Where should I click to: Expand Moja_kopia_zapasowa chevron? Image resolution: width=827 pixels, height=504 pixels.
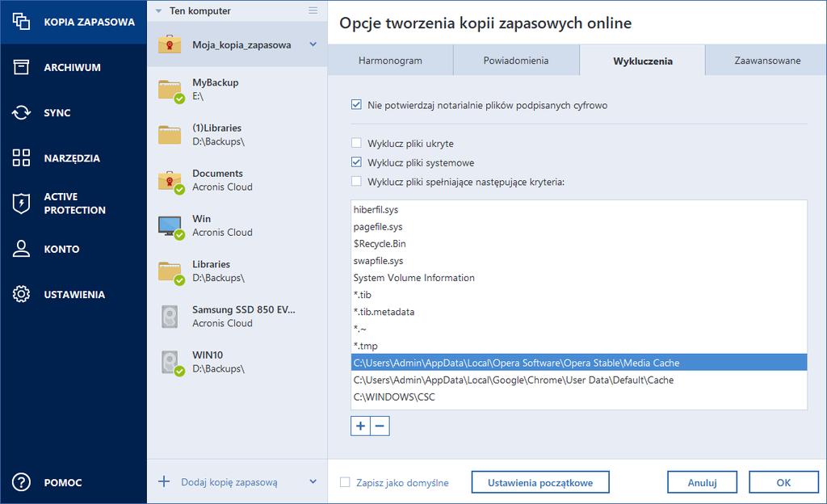point(313,44)
